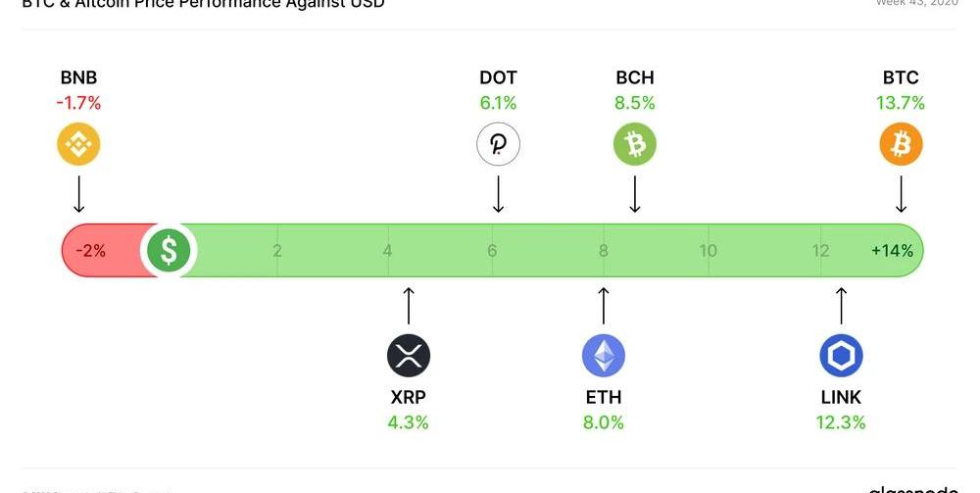Click the BCH 8.5% percentage text
This screenshot has width=980, height=493.
[635, 103]
